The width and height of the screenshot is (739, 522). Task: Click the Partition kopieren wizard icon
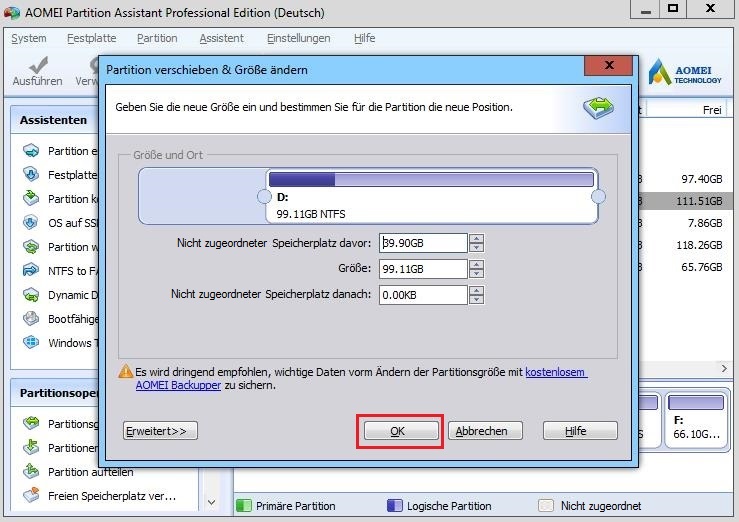(31, 198)
